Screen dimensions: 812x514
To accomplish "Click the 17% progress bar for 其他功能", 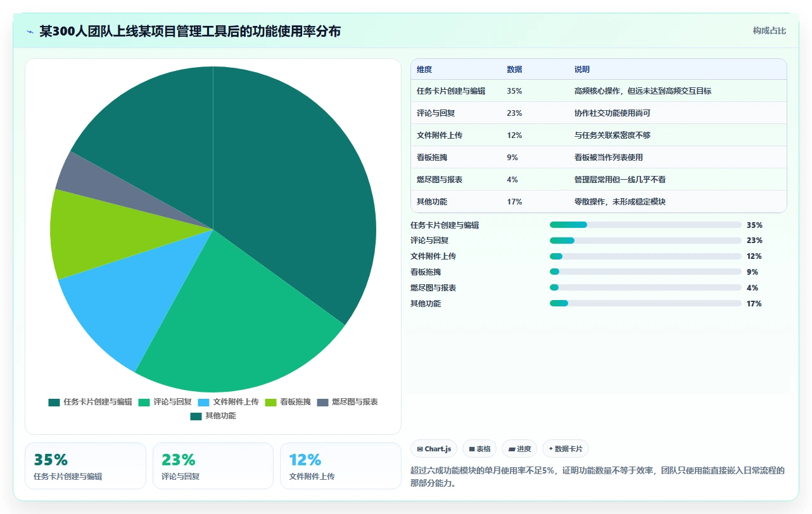I will 645,304.
